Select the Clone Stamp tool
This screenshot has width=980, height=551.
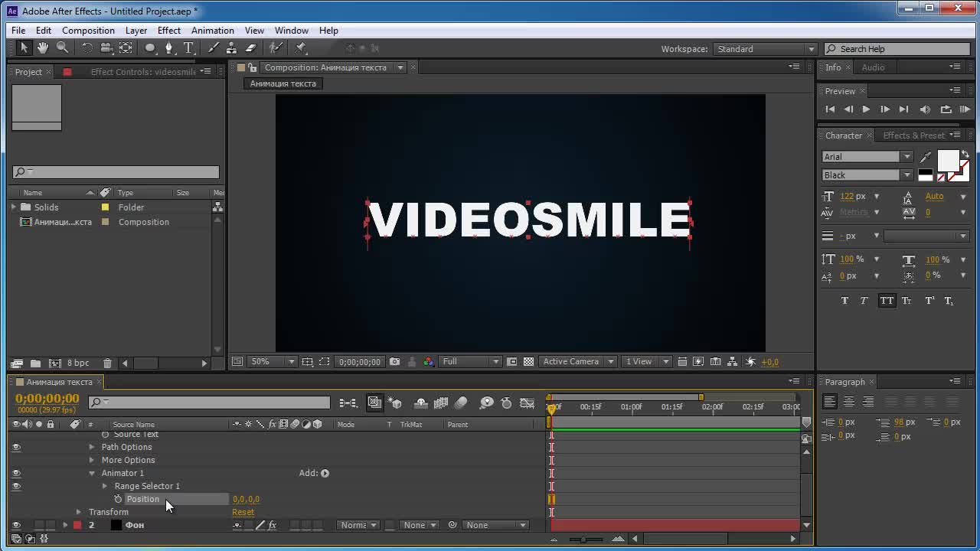click(231, 48)
